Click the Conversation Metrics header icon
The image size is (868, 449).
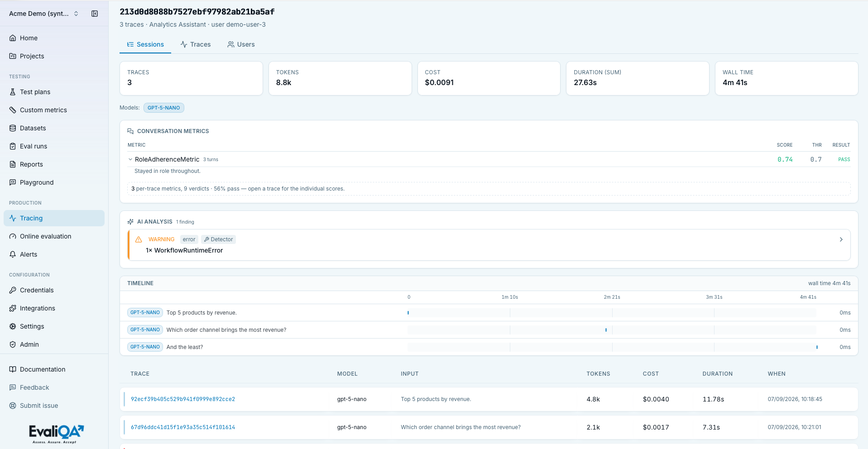click(x=130, y=131)
